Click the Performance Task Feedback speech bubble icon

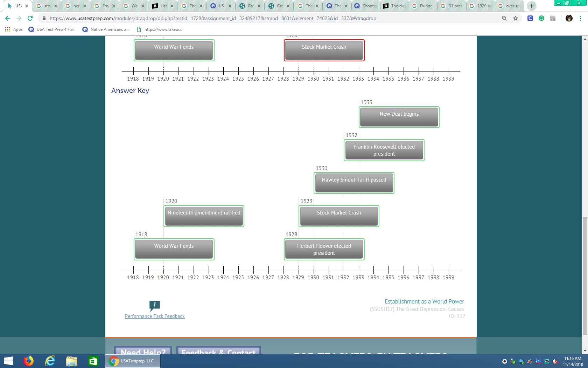[154, 306]
